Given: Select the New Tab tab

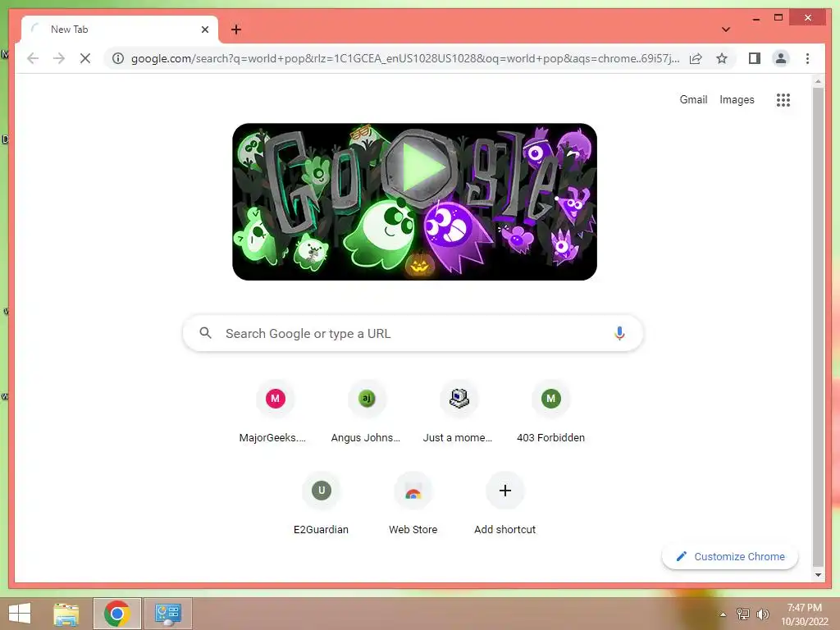Looking at the screenshot, I should [x=120, y=30].
